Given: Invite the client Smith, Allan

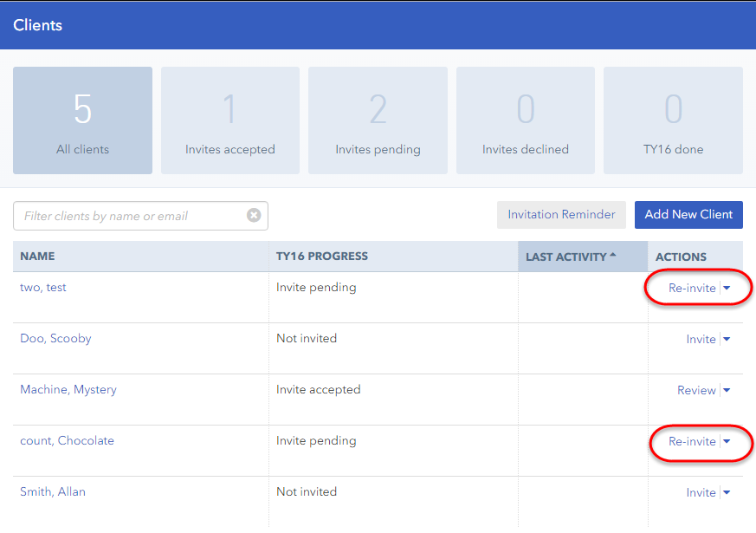Looking at the screenshot, I should [701, 492].
